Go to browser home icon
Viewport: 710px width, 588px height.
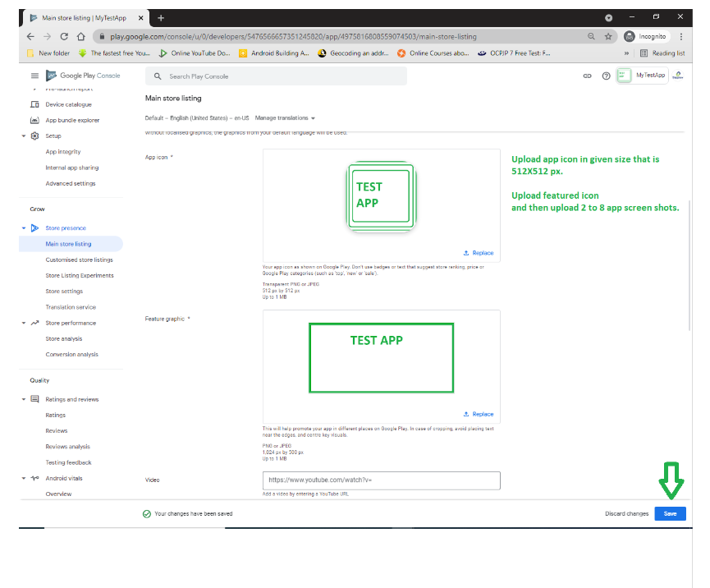tap(80, 37)
